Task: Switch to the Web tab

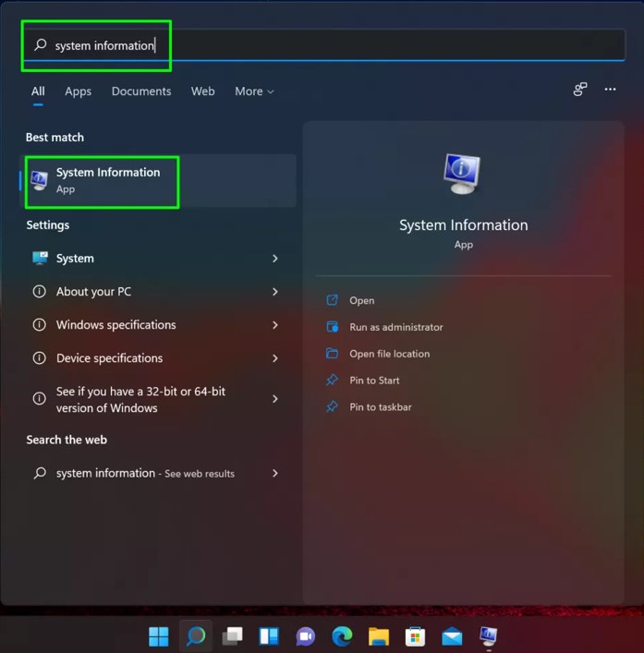Action: [x=203, y=91]
